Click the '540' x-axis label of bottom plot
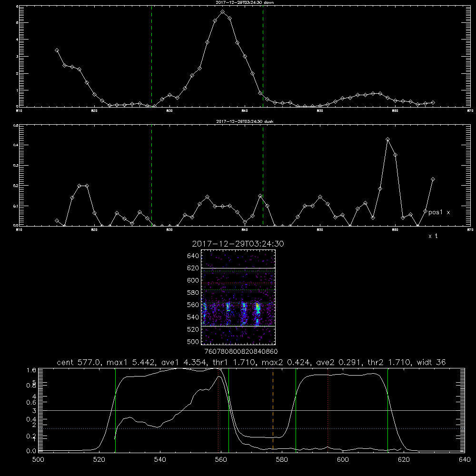The image size is (476, 476). [x=160, y=460]
